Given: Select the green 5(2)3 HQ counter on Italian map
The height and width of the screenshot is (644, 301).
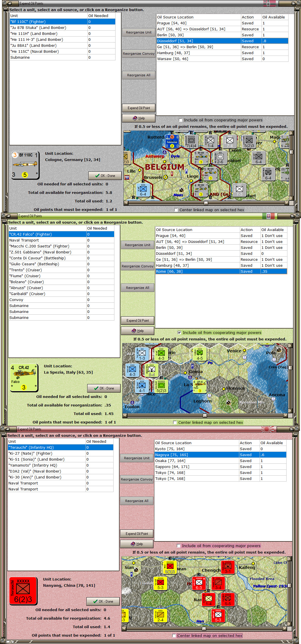Looking at the screenshot, I should click(x=161, y=386).
